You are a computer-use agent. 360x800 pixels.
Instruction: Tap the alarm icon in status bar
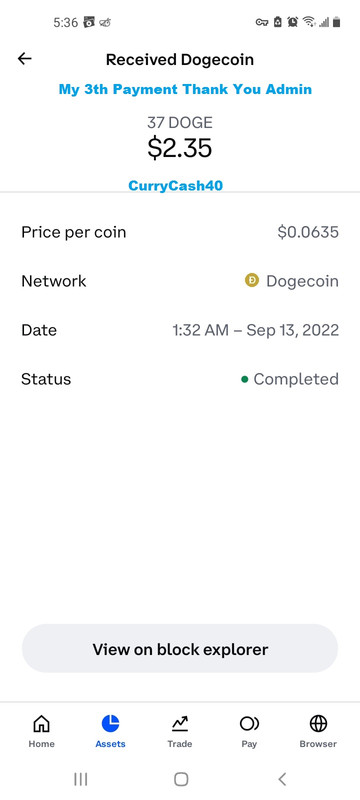tap(292, 22)
